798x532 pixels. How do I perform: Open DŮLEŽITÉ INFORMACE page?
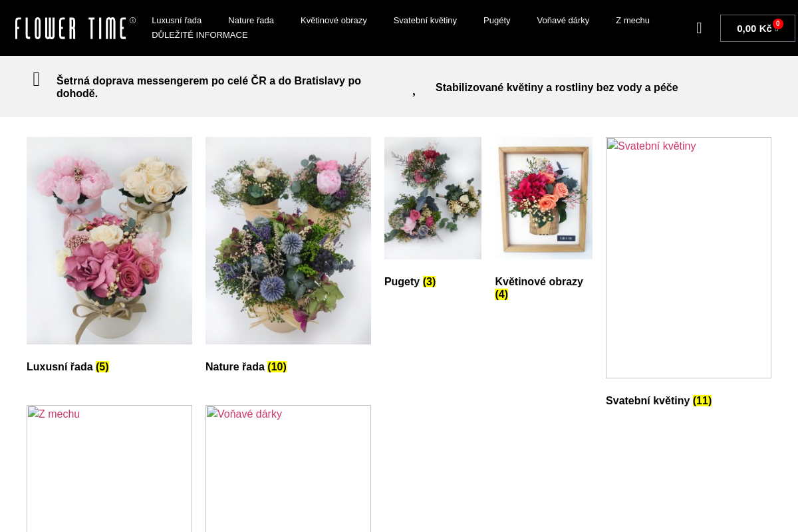199,35
